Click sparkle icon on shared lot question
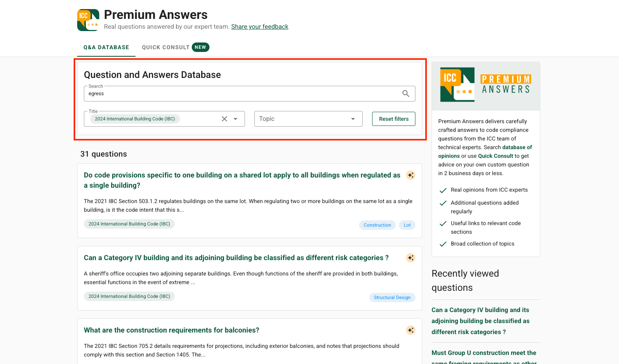Screen dimensions: 619x364 [411, 175]
